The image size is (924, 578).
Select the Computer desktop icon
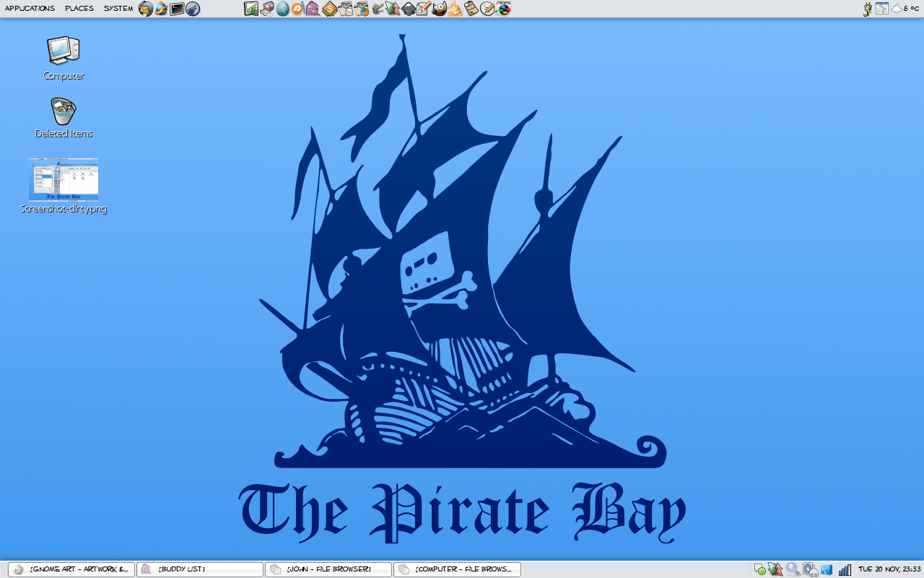click(64, 58)
